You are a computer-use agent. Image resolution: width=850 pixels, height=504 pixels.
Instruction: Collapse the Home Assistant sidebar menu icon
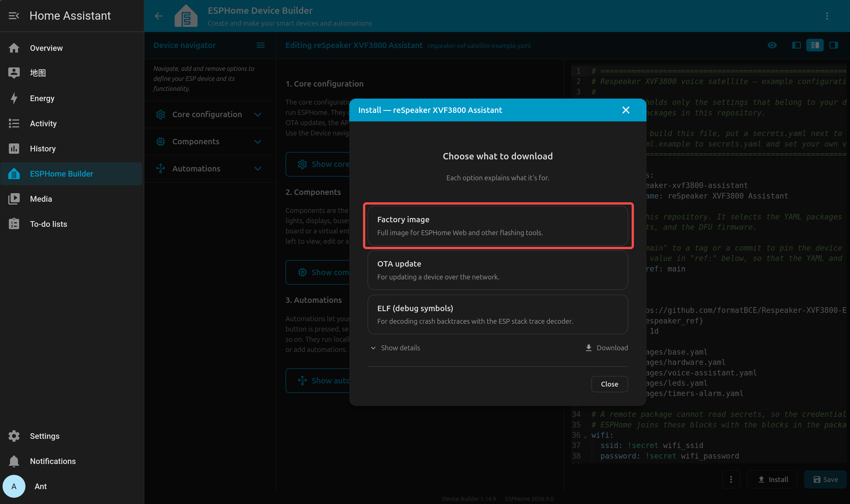point(14,16)
